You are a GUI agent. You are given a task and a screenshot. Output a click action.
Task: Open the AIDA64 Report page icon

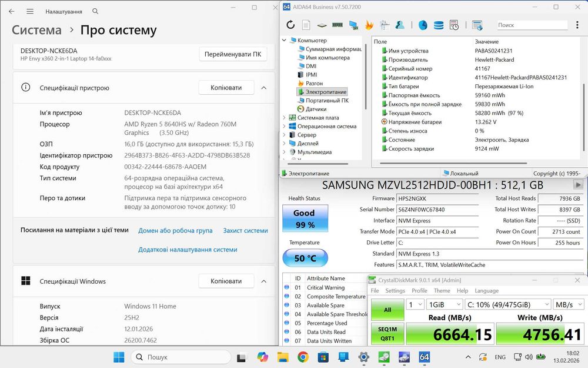(306, 25)
